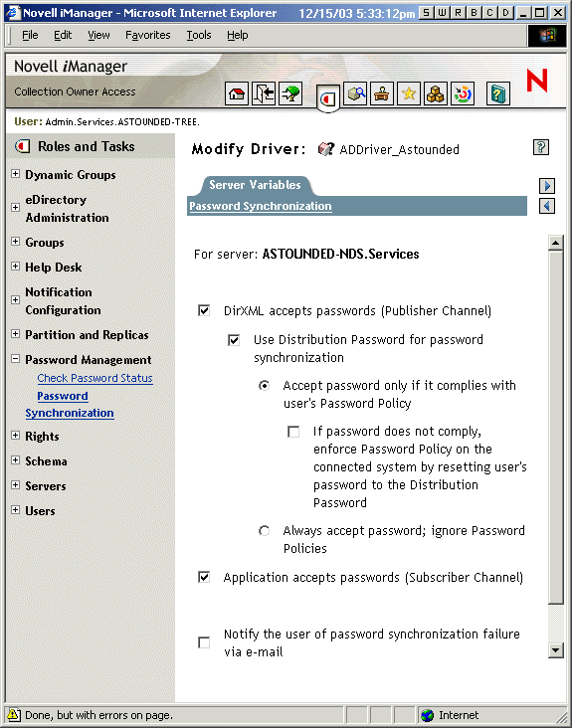Open the Favorites menu
572x728 pixels.
click(x=147, y=35)
